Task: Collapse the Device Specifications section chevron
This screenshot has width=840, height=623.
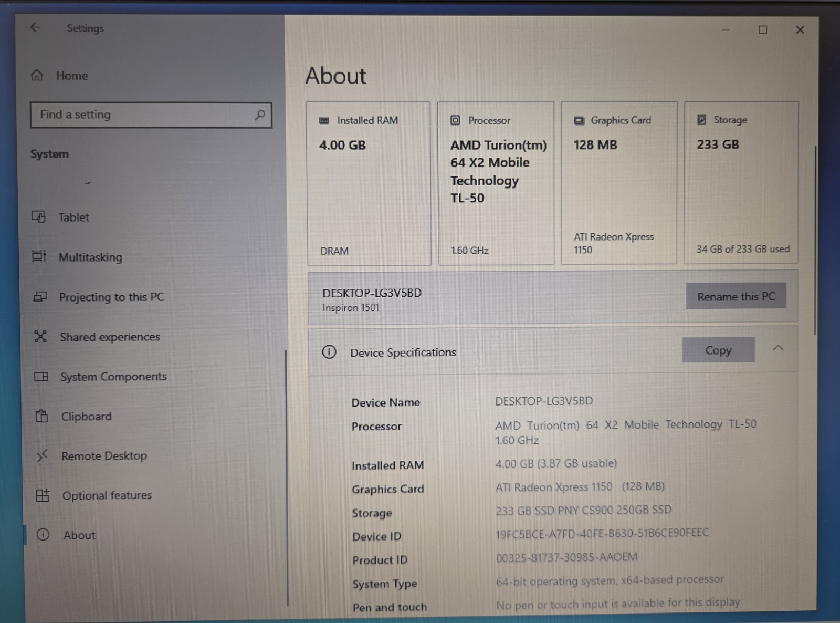Action: coord(778,348)
